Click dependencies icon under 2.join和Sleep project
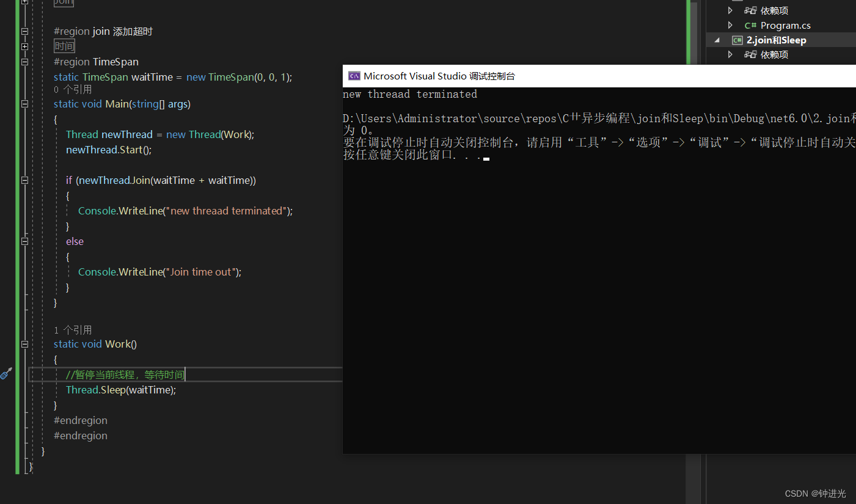The image size is (856, 504). pos(750,55)
